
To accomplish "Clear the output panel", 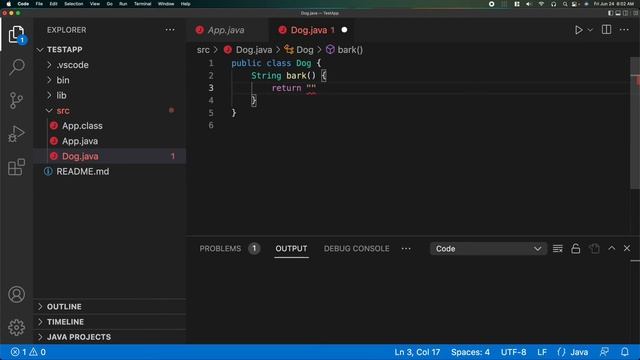I will click(x=558, y=249).
